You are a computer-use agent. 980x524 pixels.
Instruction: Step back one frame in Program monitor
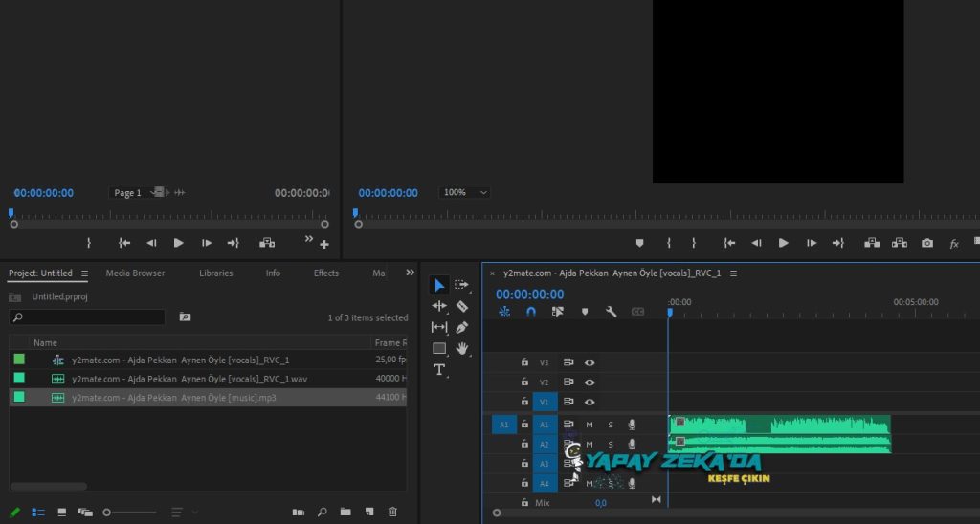coord(756,243)
